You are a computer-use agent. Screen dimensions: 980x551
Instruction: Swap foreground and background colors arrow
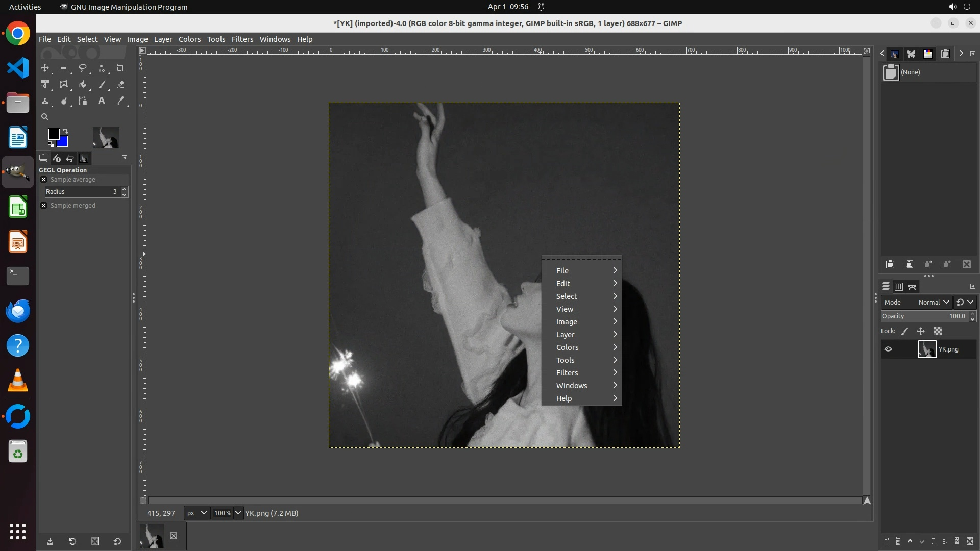pyautogui.click(x=65, y=131)
